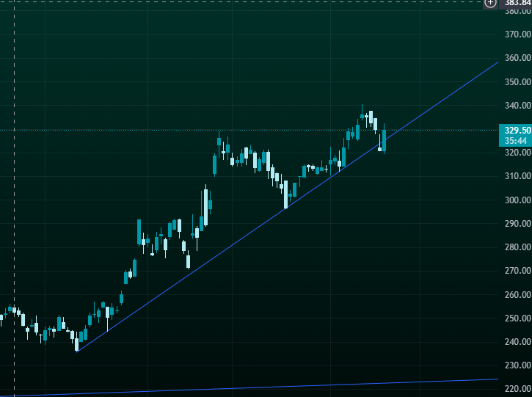Click the 350.00 price axis label
Viewport: 532px width, 397px height.
(518, 81)
